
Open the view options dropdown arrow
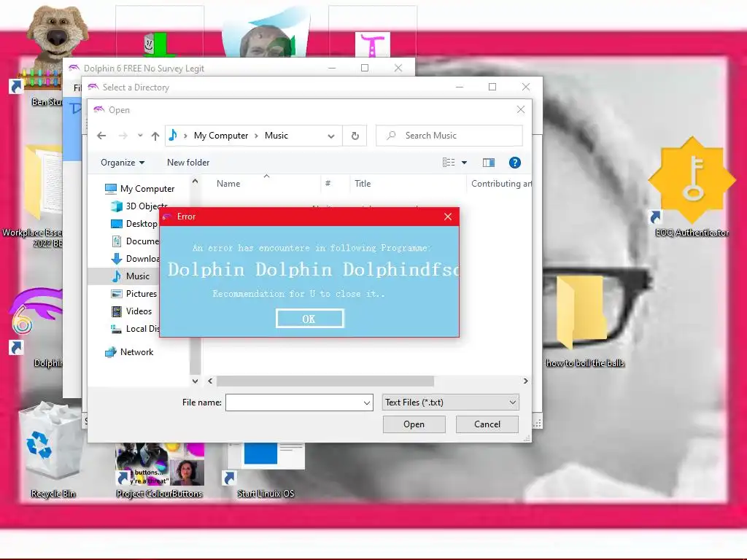pyautogui.click(x=465, y=163)
